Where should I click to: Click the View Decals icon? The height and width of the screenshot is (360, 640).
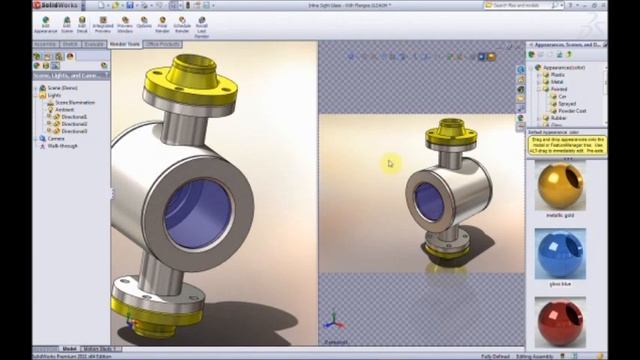46,66
